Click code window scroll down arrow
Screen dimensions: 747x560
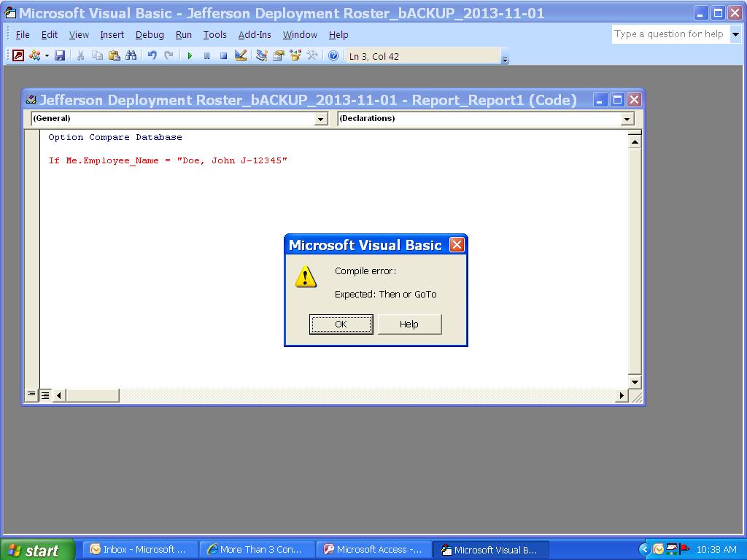point(635,382)
